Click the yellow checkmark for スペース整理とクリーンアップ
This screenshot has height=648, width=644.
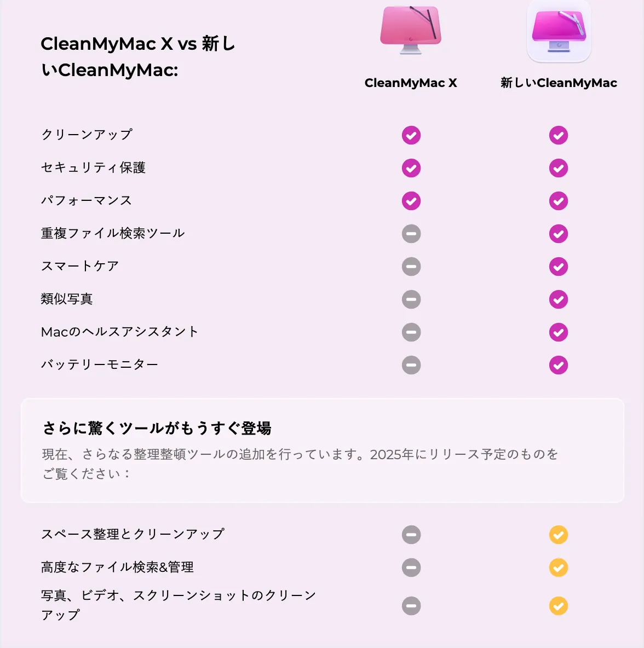pyautogui.click(x=559, y=535)
